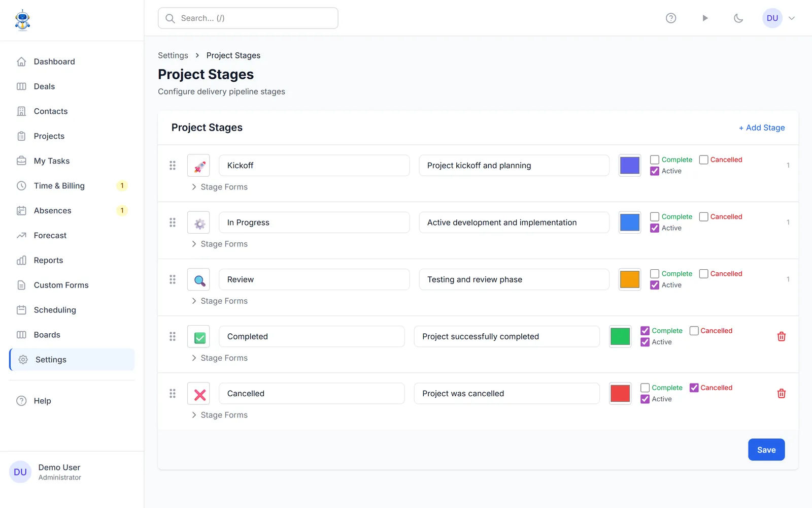Click the Reports chart icon

point(21,261)
